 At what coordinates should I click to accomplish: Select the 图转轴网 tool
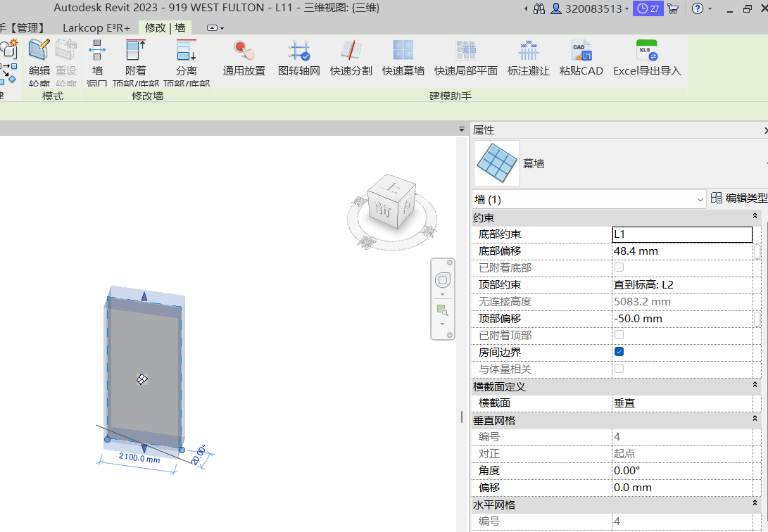point(299,52)
